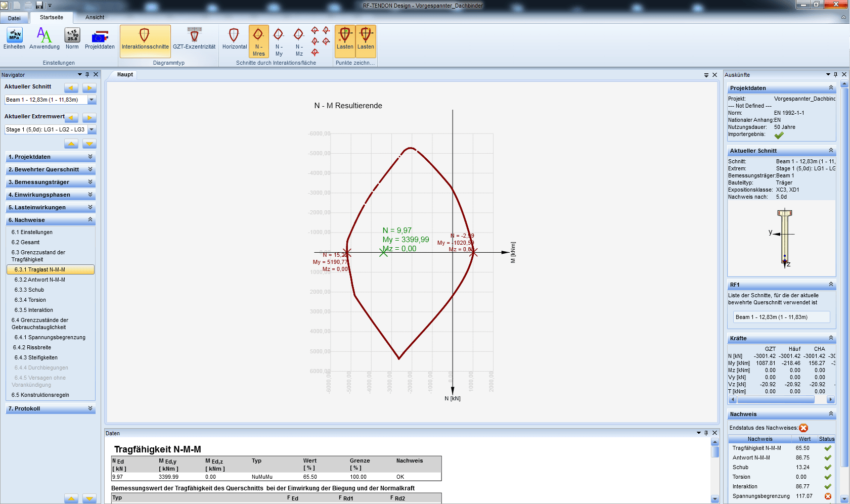Viewport: 850px width, 504px height.
Task: Switch diagram type to GZT-Exzentrizität
Action: (194, 38)
